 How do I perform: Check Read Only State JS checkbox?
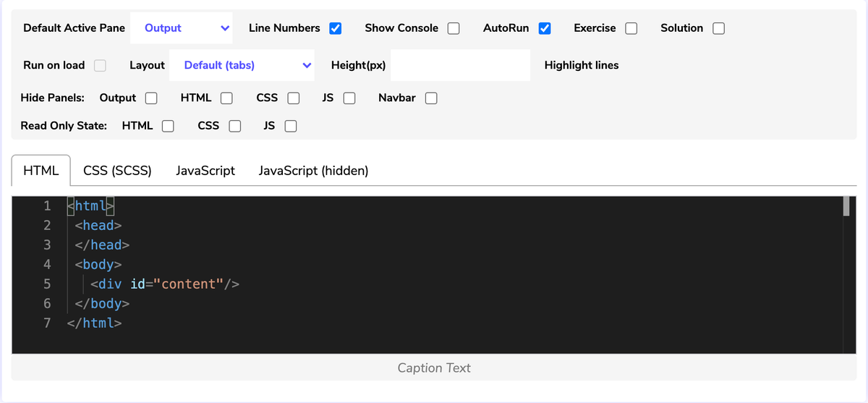click(291, 126)
